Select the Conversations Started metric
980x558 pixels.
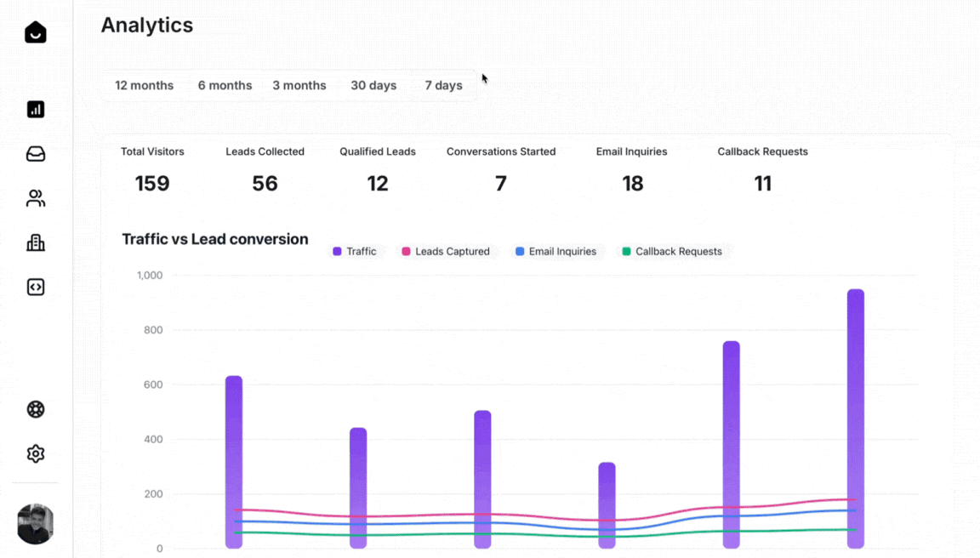coord(501,170)
